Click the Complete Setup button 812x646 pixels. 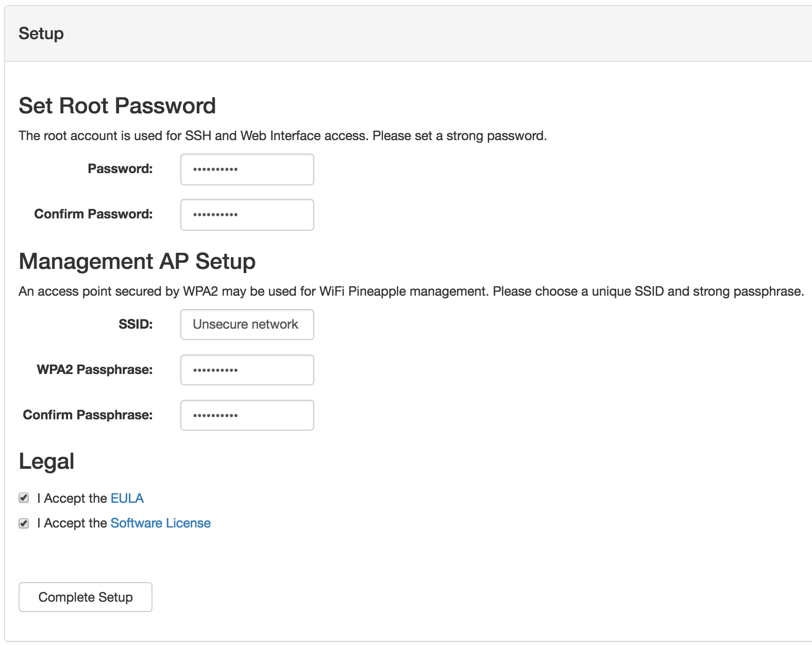[x=86, y=597]
